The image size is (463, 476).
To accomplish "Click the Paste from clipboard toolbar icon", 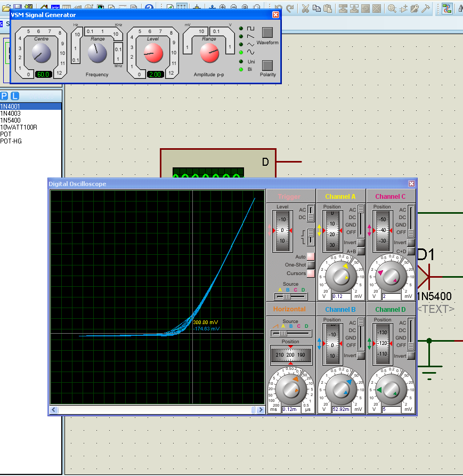I will (x=328, y=8).
